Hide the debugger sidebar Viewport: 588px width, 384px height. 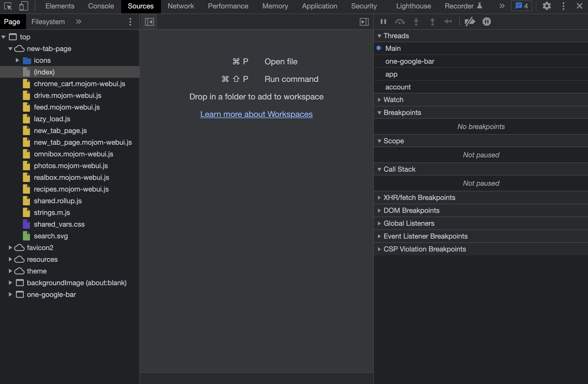(x=364, y=22)
